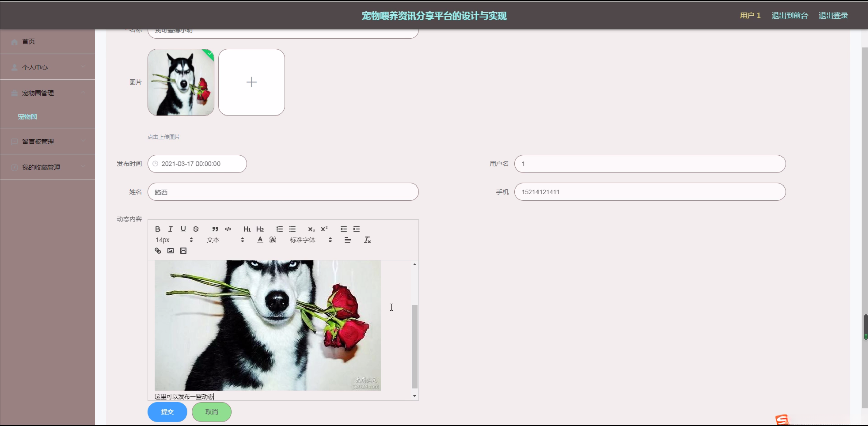
Task: Click clear formatting icon
Action: (367, 240)
